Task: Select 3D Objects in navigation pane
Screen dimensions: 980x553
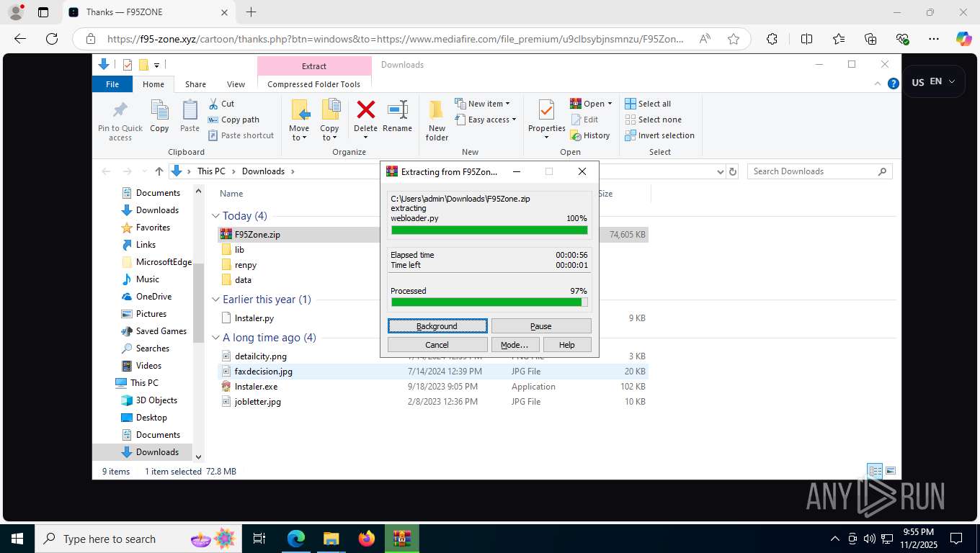Action: [x=156, y=400]
